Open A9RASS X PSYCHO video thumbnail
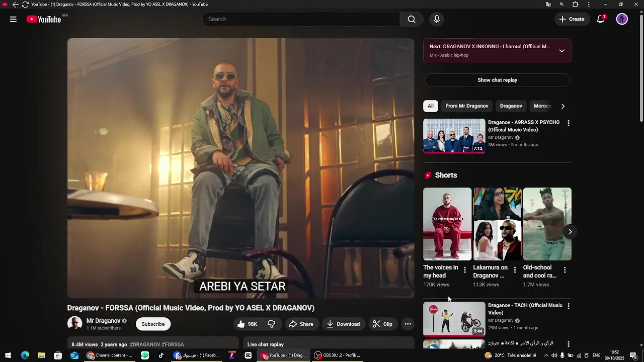644x362 pixels. (x=454, y=136)
